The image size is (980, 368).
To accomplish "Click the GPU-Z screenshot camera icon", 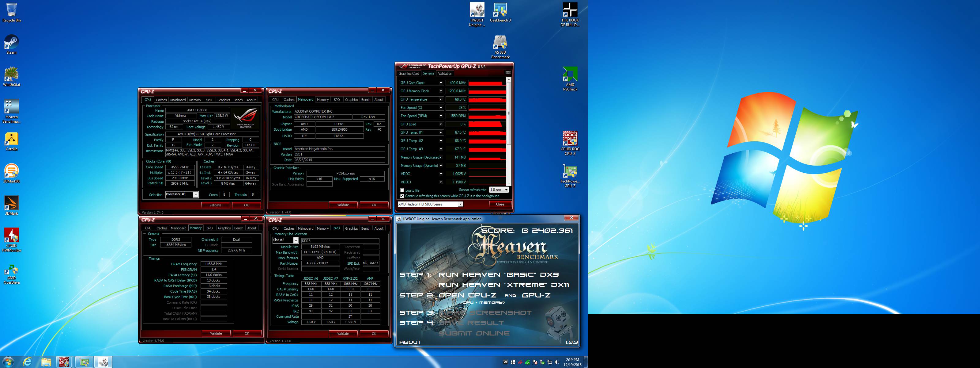I will coord(508,72).
